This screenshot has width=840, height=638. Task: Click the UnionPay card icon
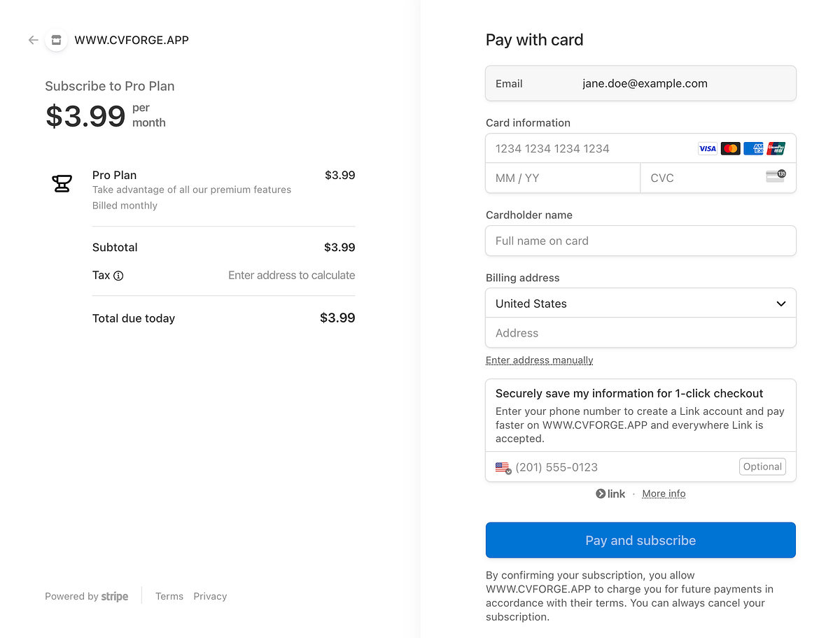pos(776,148)
